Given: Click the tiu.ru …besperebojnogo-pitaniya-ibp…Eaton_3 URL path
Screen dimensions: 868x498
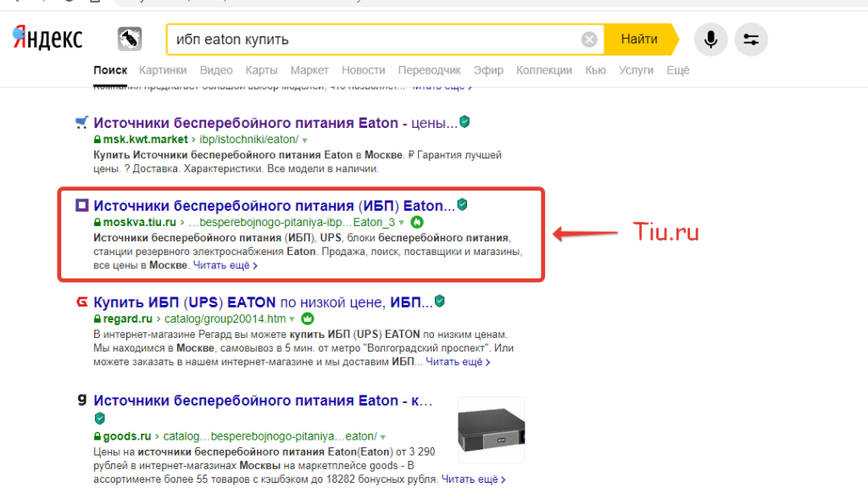Looking at the screenshot, I should click(292, 223).
